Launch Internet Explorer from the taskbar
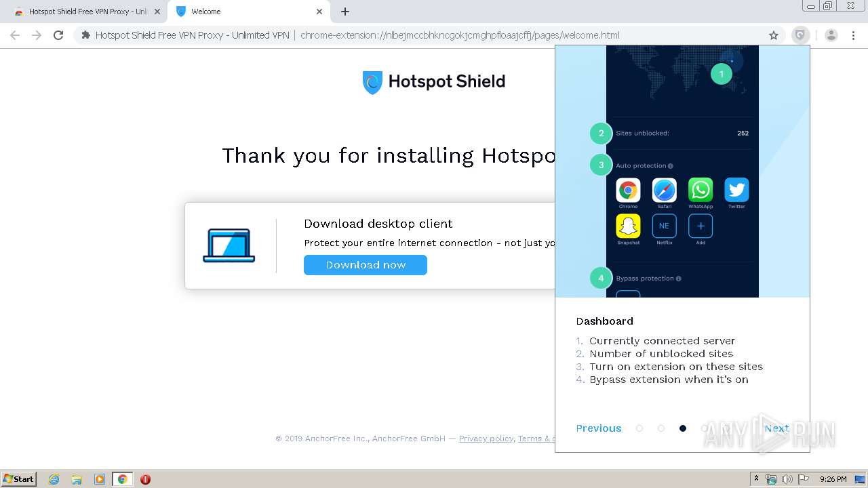Screen dimensions: 868x488 tap(54, 479)
